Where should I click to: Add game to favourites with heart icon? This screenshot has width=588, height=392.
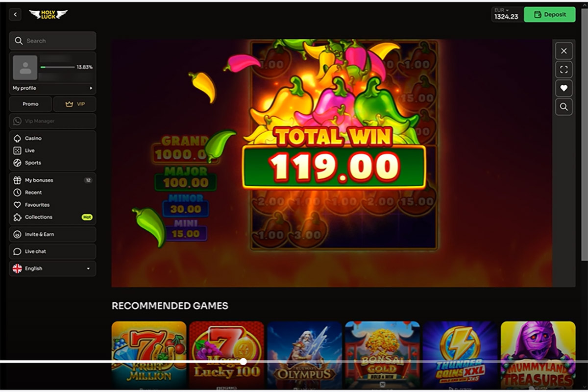563,88
